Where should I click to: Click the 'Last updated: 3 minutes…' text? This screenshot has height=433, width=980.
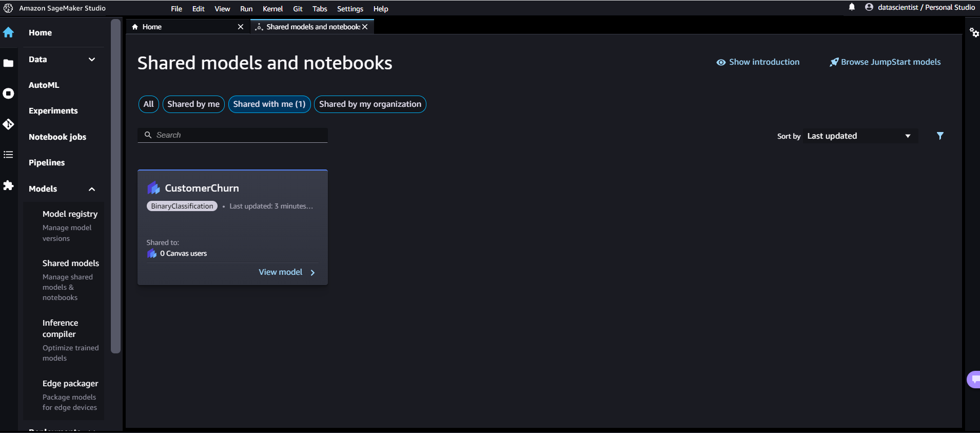[271, 206]
